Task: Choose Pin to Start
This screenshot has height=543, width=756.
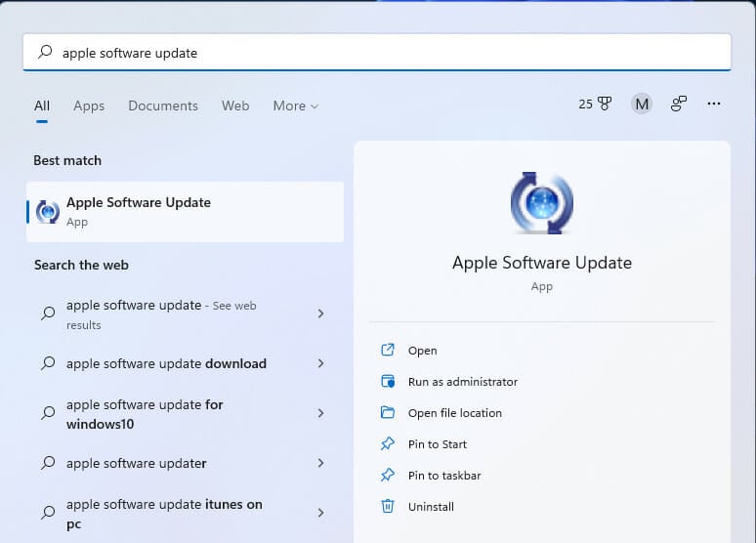Action: pyautogui.click(x=438, y=444)
